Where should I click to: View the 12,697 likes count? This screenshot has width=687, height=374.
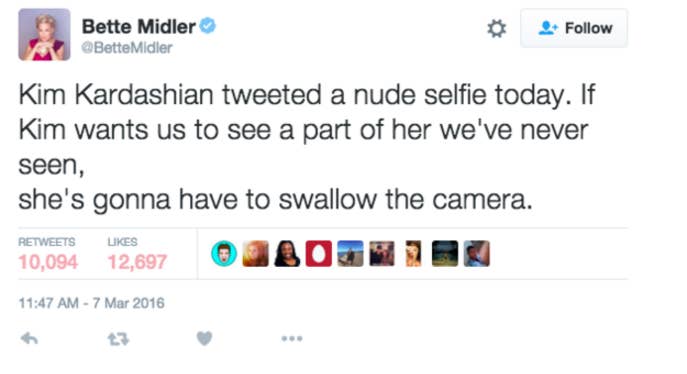(x=137, y=262)
